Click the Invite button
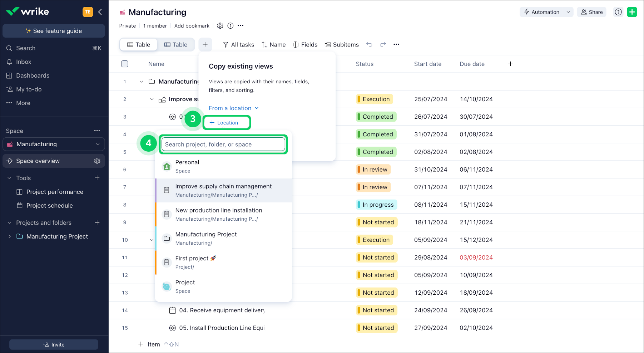This screenshot has width=644, height=353. click(54, 345)
